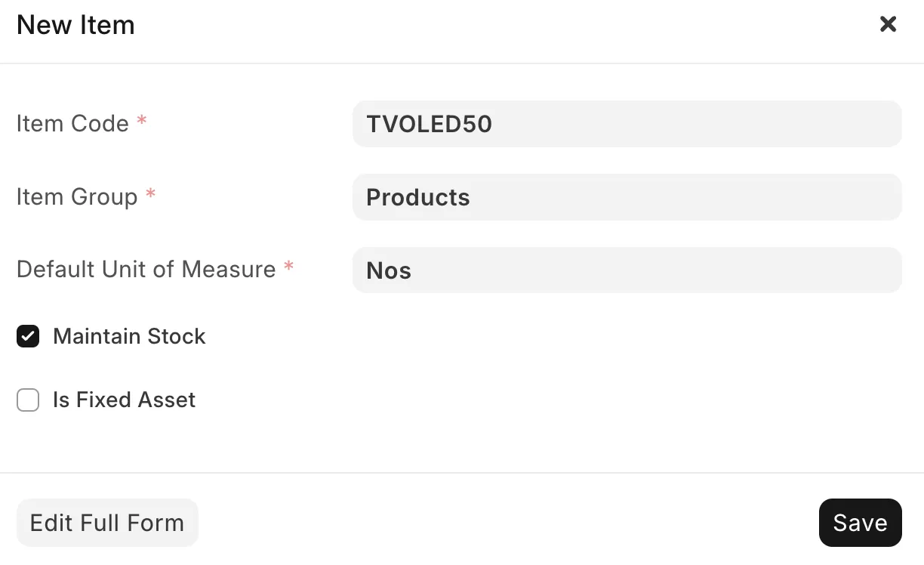Close the New Item dialog with X

(888, 24)
